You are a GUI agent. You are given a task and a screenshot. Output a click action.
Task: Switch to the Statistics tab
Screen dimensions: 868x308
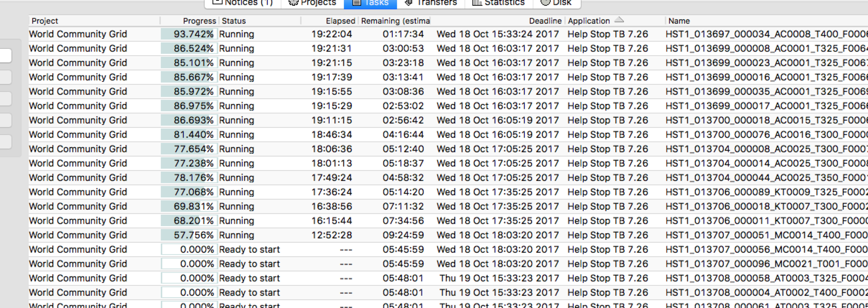(499, 3)
